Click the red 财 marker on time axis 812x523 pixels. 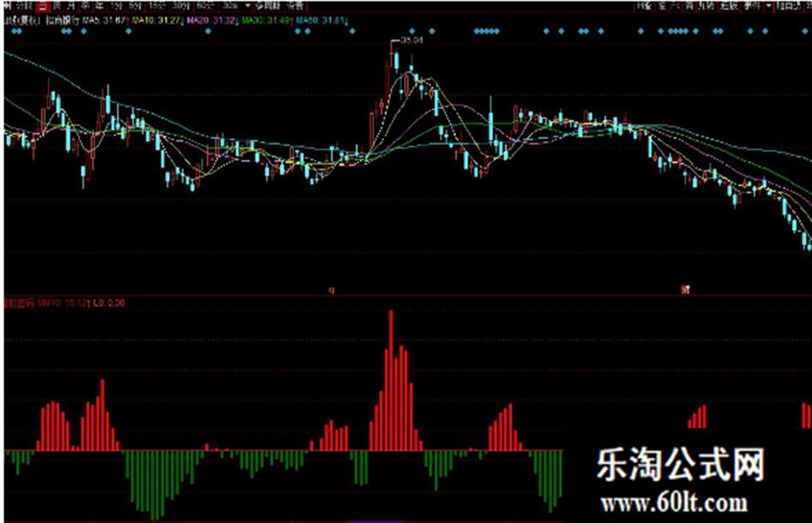coord(685,290)
